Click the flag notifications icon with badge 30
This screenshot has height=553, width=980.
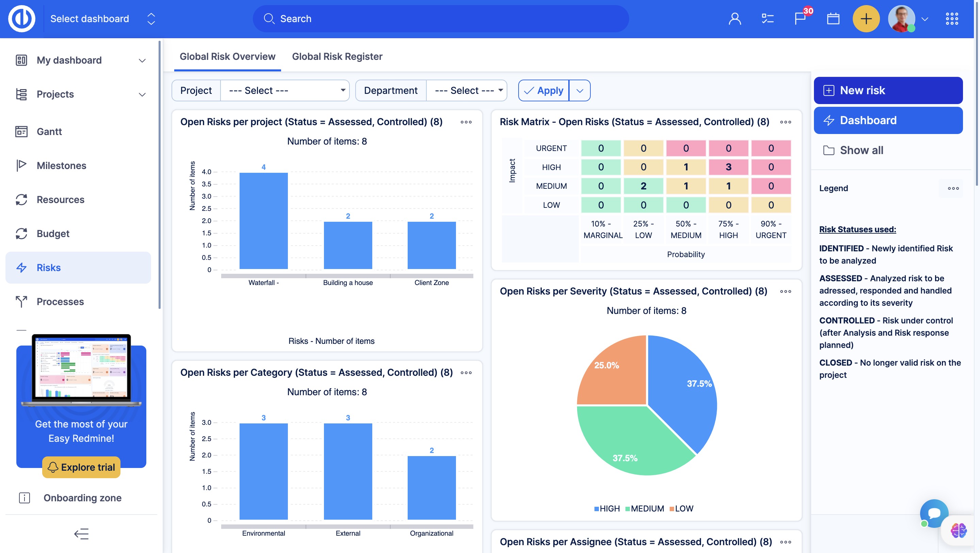pos(800,19)
